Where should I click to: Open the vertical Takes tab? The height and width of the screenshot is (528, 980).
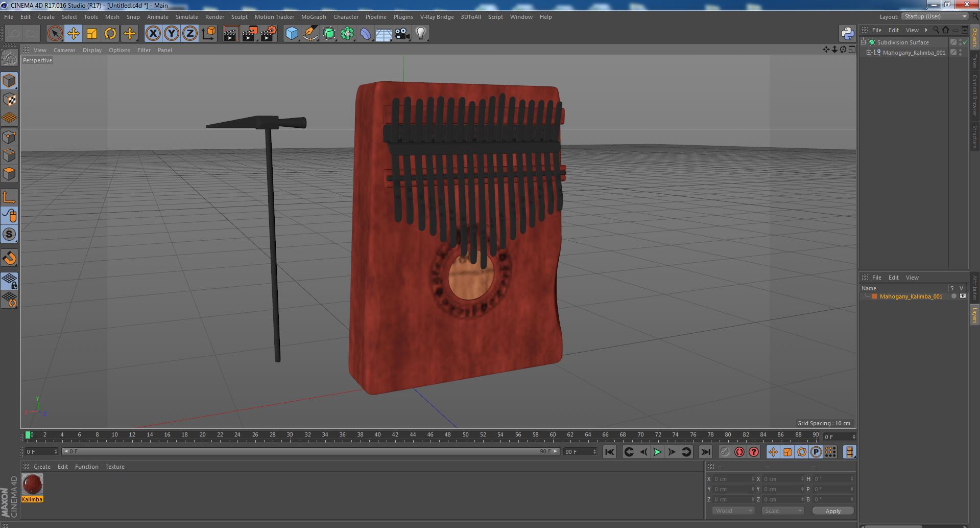pos(974,61)
